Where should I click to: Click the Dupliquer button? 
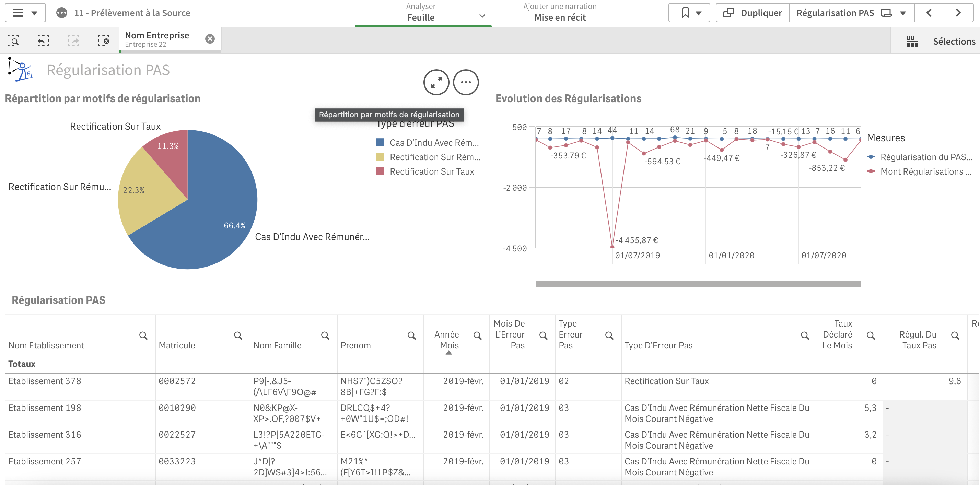(752, 13)
